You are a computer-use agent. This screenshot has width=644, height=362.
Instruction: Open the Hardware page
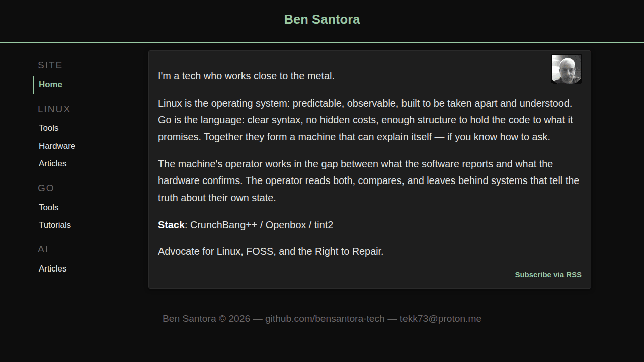[x=57, y=146]
